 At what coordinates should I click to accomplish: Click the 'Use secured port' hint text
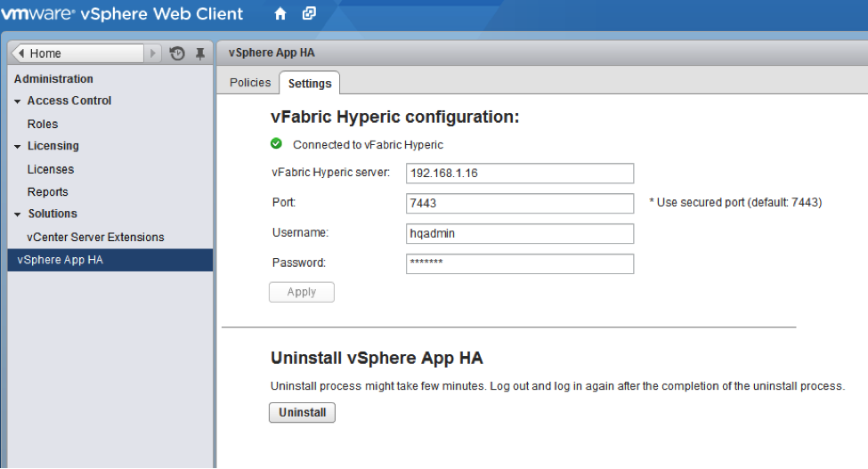tap(735, 202)
